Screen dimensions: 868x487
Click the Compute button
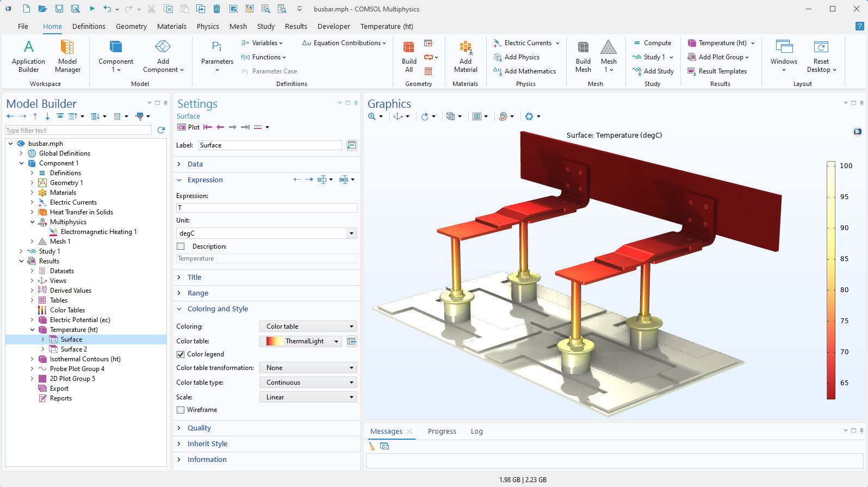[x=653, y=43]
